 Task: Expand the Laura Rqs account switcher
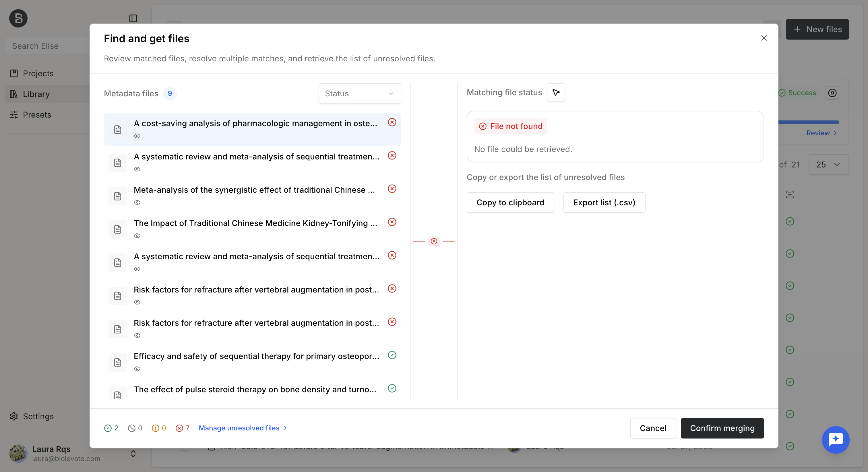(133, 454)
